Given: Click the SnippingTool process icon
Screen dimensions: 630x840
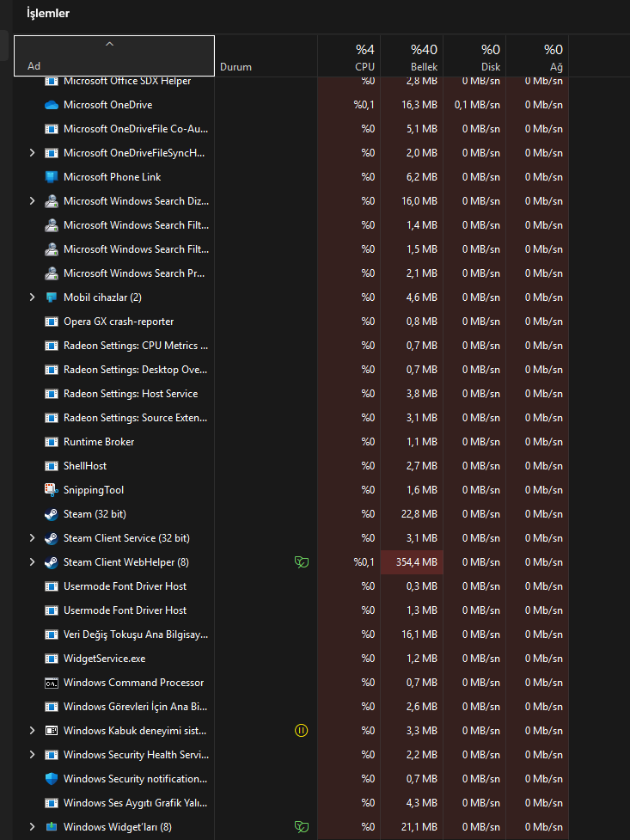Looking at the screenshot, I should pos(52,490).
